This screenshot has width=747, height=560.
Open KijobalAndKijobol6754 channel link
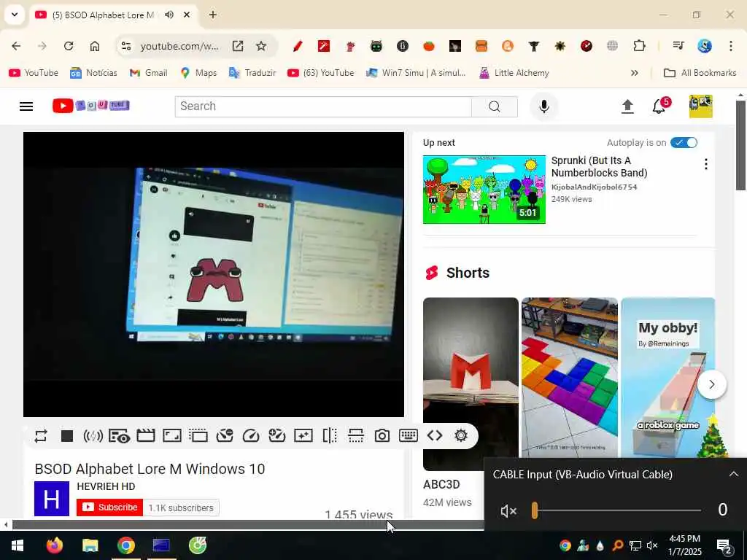click(x=594, y=187)
